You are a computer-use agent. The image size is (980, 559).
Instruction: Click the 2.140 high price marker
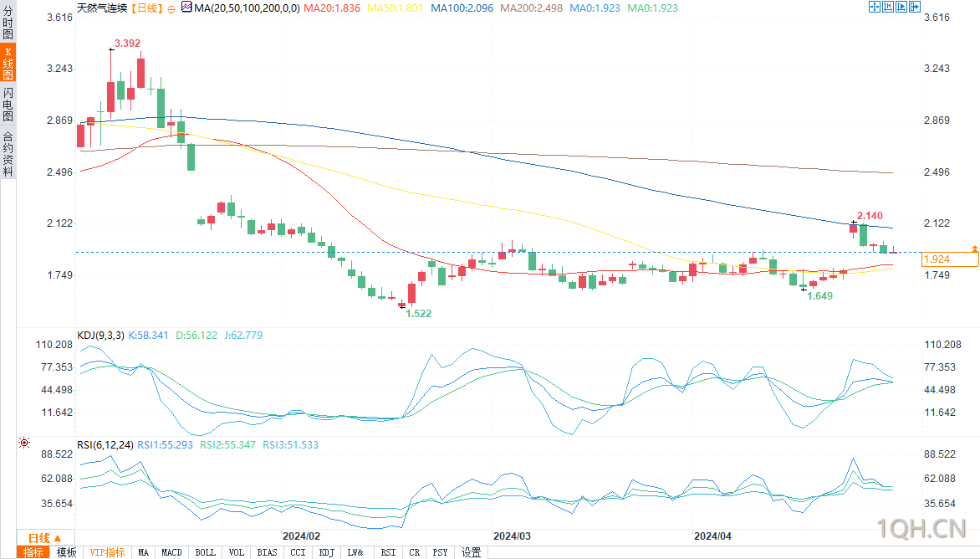870,216
